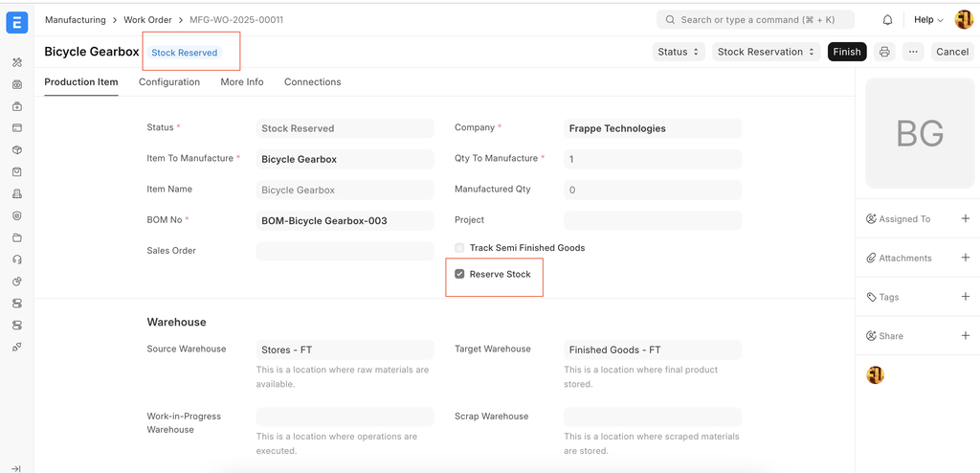Go to Work Order breadcrumb link
The image size is (980, 473).
point(148,20)
